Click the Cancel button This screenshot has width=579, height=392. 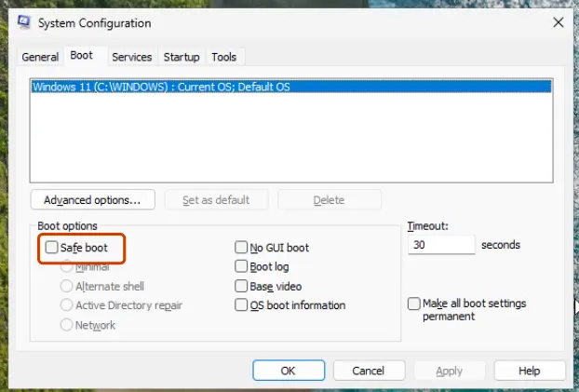pos(369,371)
